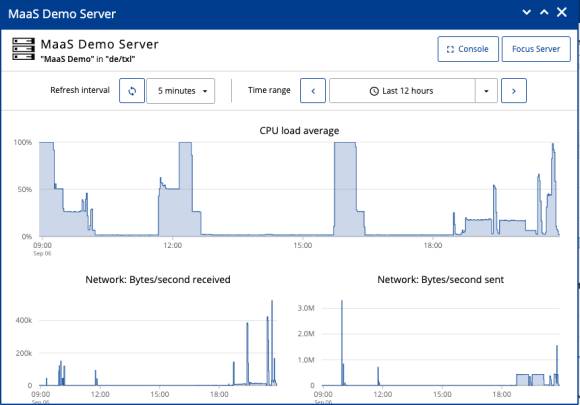Collapse panel with the down chevron in title bar
580x405 pixels.
(526, 12)
